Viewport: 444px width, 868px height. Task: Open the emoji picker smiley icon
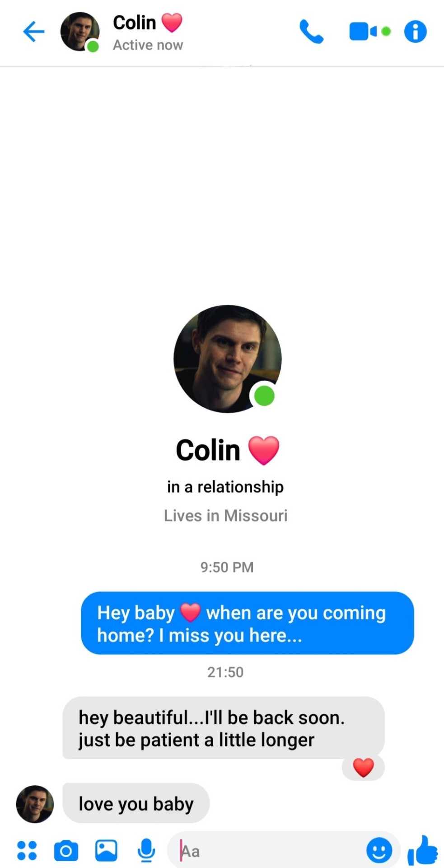[379, 850]
